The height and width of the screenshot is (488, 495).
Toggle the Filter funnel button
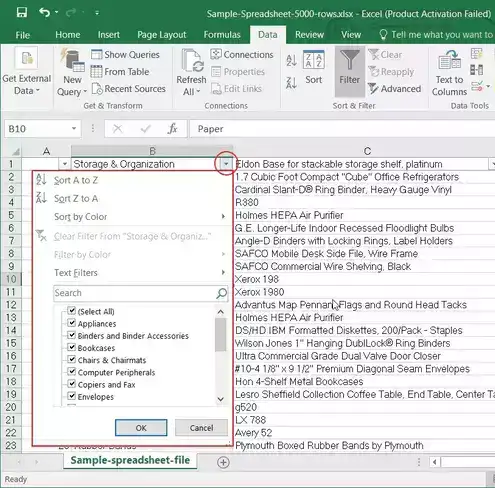click(349, 71)
